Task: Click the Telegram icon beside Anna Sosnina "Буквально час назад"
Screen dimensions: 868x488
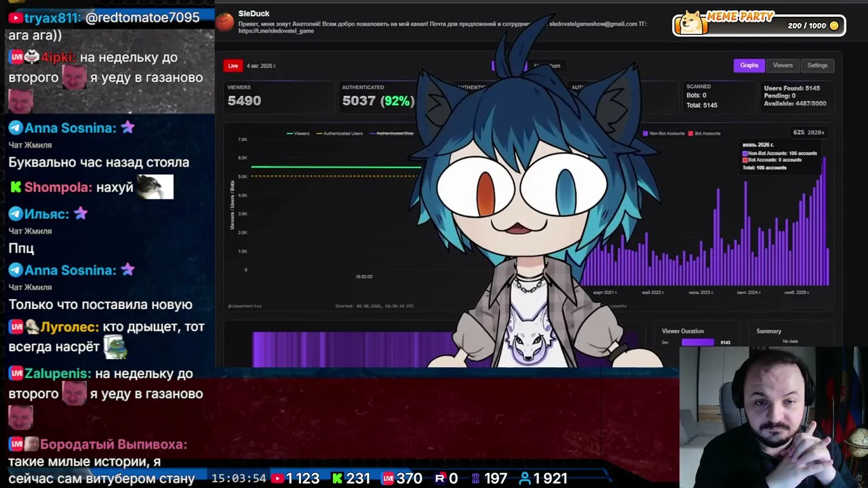Action: [16, 128]
